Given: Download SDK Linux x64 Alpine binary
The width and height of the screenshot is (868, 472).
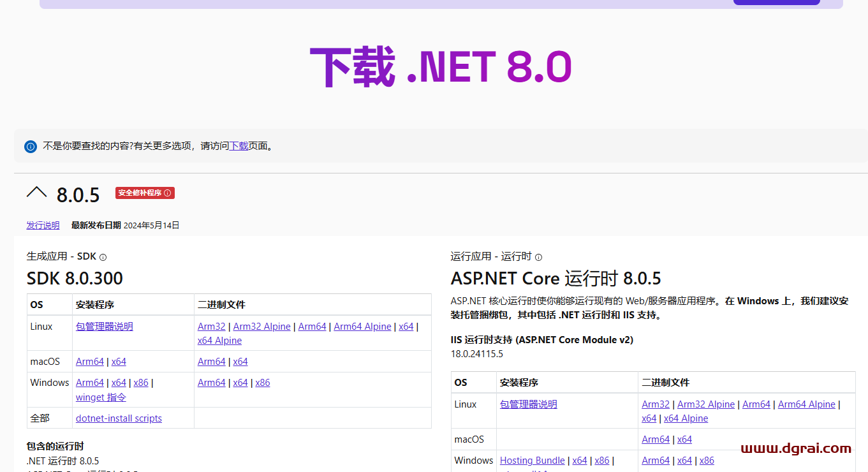Looking at the screenshot, I should [219, 341].
